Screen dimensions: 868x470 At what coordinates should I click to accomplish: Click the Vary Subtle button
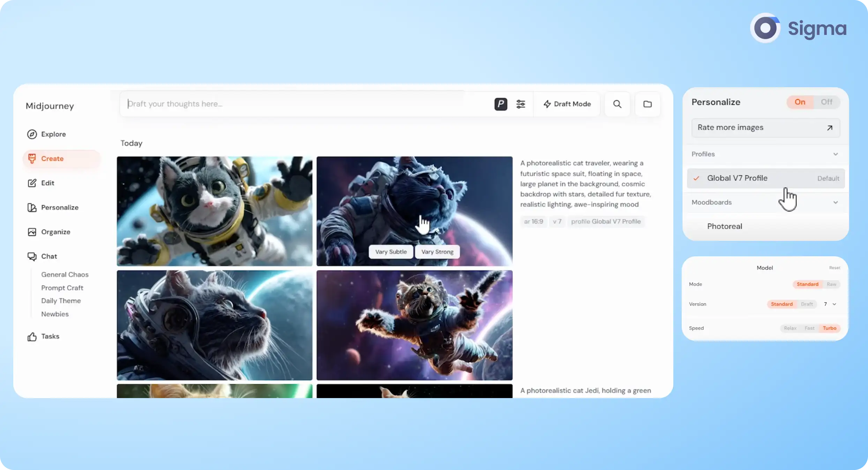pos(391,252)
